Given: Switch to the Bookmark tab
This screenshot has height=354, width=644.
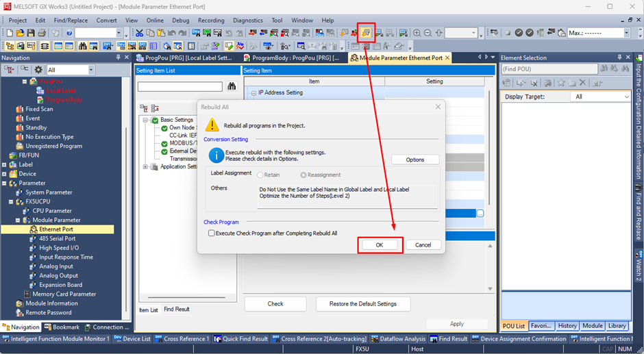Looking at the screenshot, I should click(x=62, y=327).
